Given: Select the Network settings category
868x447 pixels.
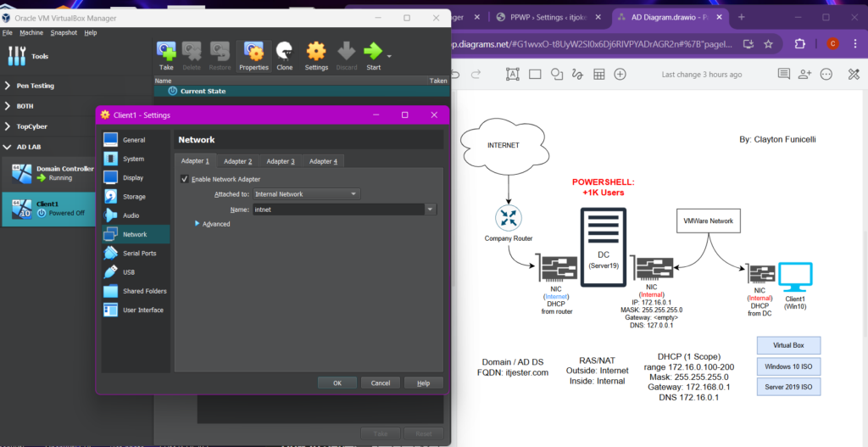Looking at the screenshot, I should tap(135, 234).
